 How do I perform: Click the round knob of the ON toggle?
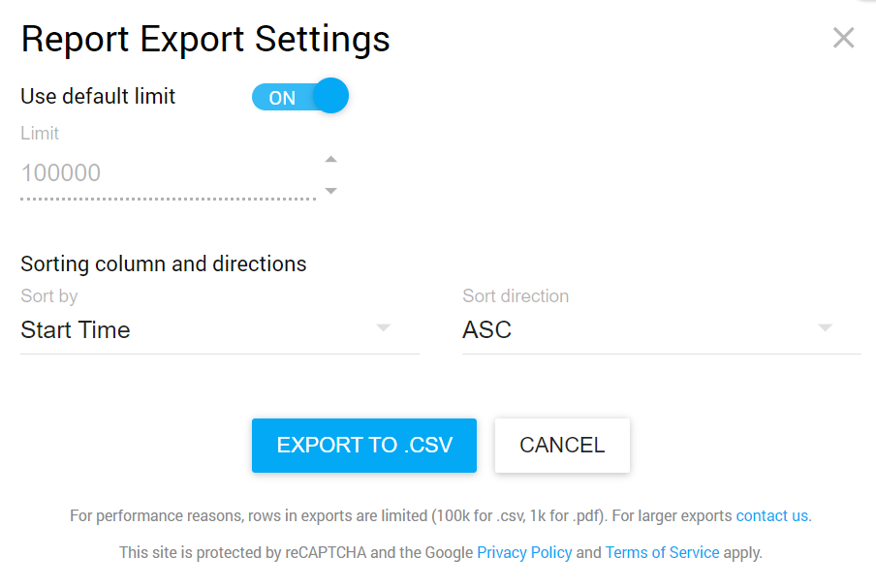pyautogui.click(x=330, y=97)
